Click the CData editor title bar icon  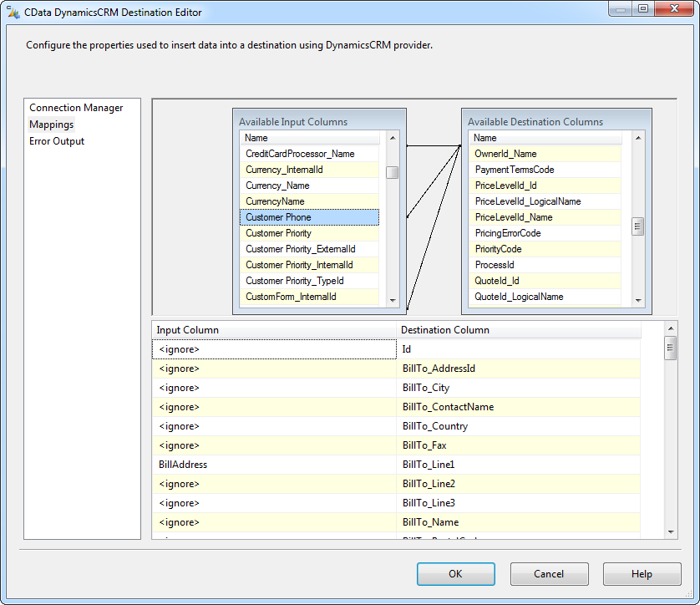tap(13, 13)
